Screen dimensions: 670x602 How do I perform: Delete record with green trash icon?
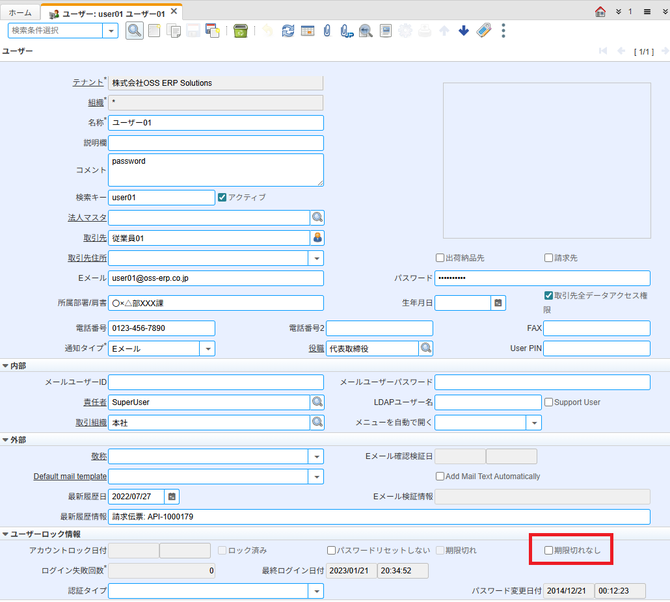241,31
